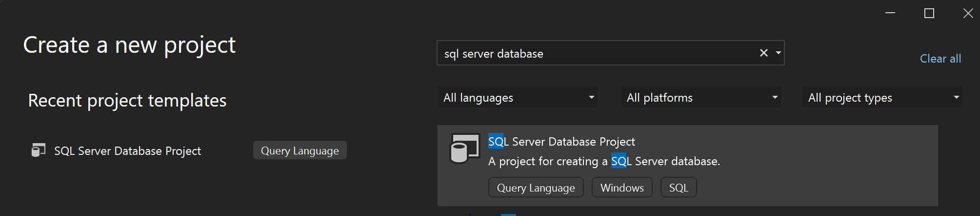This screenshot has height=216, width=980.
Task: Click the Clear all link
Action: click(940, 59)
